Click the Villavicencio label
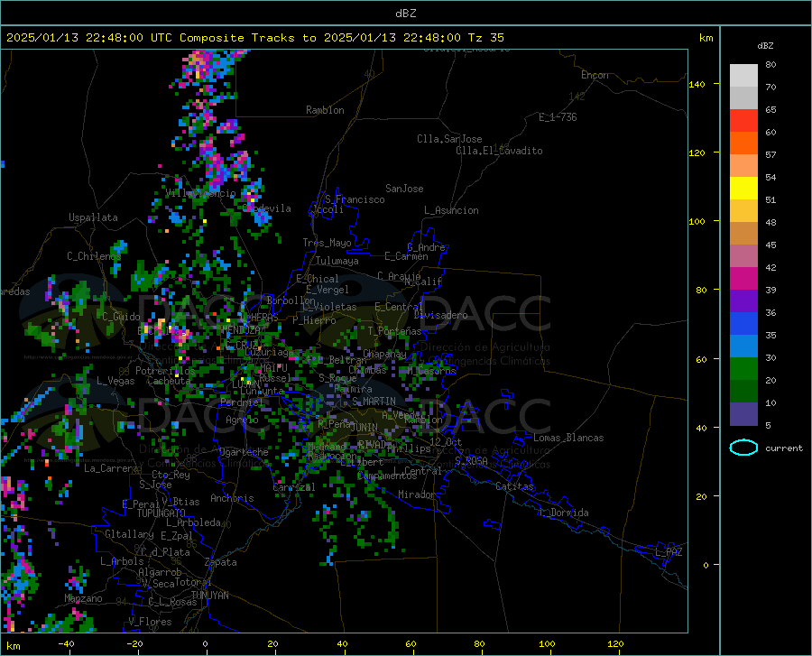The height and width of the screenshot is (656, 812). pos(200,193)
